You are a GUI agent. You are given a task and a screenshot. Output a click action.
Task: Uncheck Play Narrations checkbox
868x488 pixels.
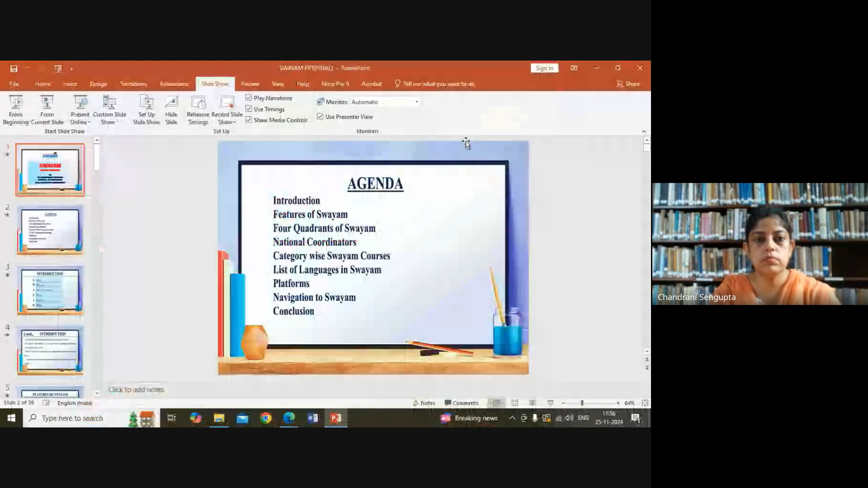(x=249, y=98)
